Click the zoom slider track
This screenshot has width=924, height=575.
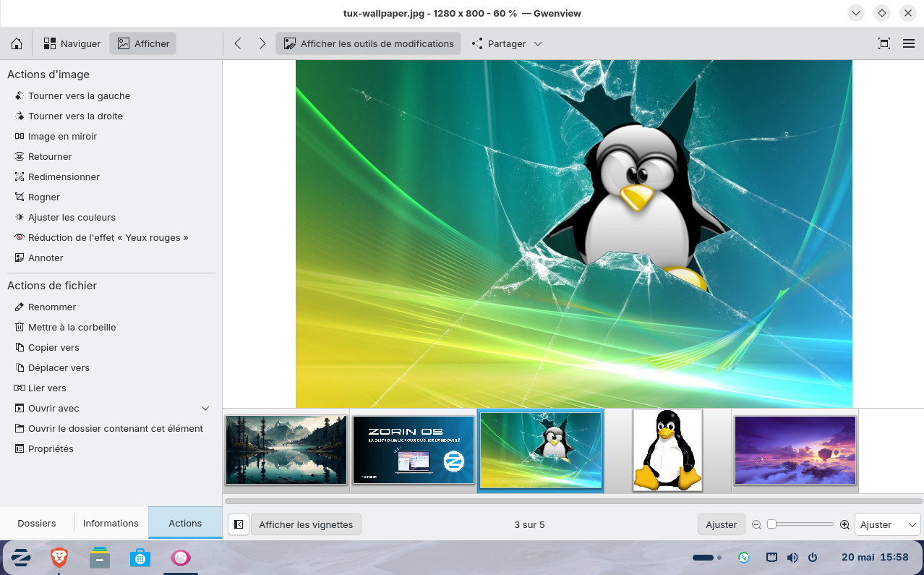pyautogui.click(x=800, y=524)
